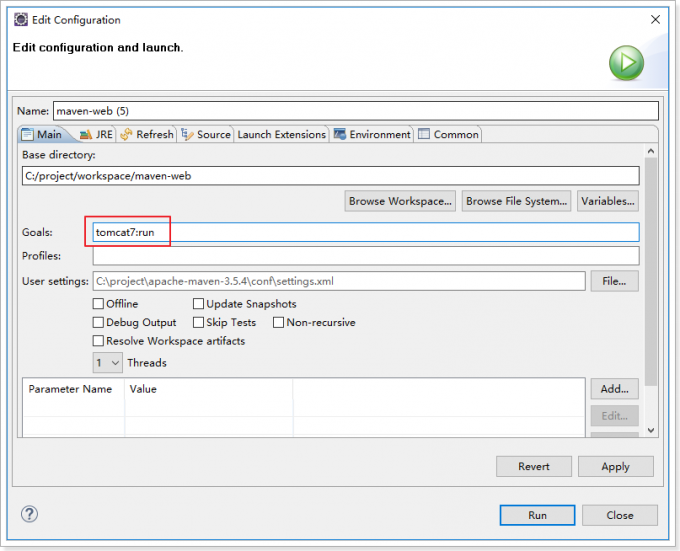Image resolution: width=680 pixels, height=551 pixels.
Task: Click the Browse Workspace button
Action: point(400,201)
